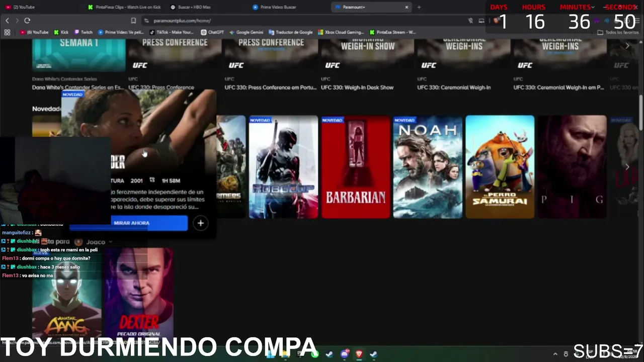
Task: Advance the movie posters carousel arrow
Action: pyautogui.click(x=627, y=166)
